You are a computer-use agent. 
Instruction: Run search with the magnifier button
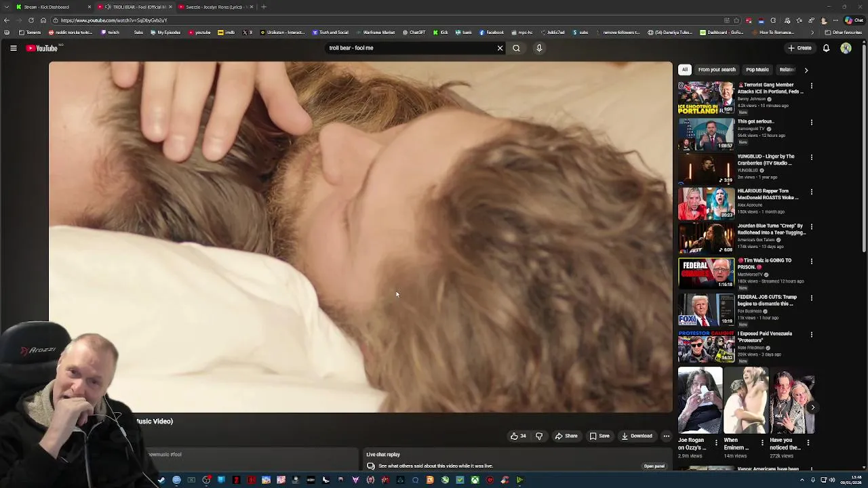click(516, 48)
